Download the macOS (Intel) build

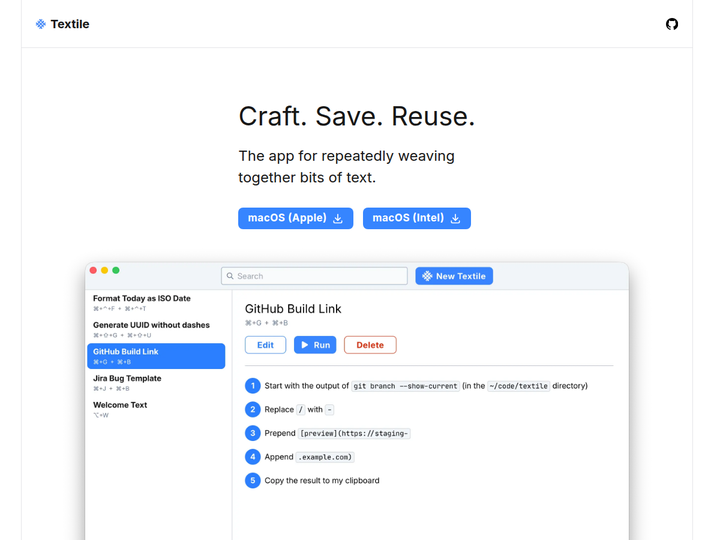tap(416, 218)
